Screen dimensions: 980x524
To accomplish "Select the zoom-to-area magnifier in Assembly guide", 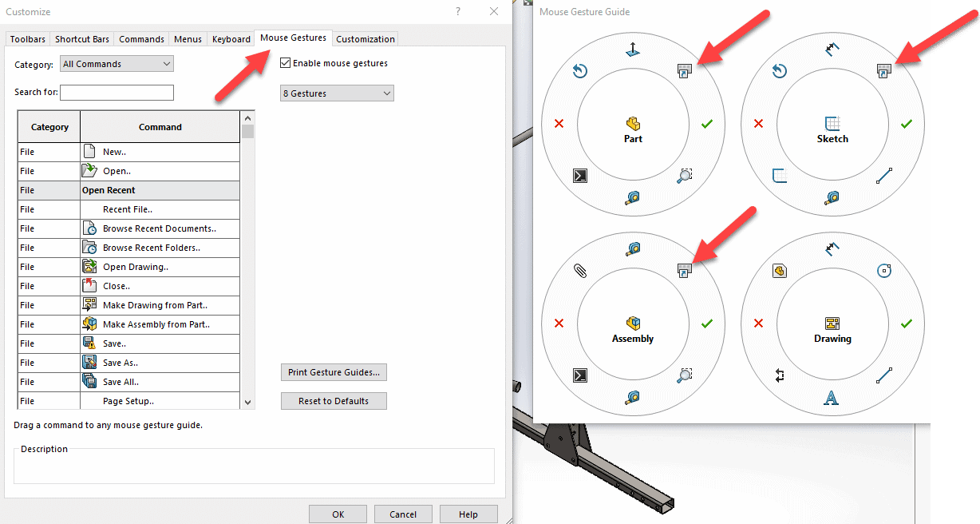I will [x=684, y=375].
